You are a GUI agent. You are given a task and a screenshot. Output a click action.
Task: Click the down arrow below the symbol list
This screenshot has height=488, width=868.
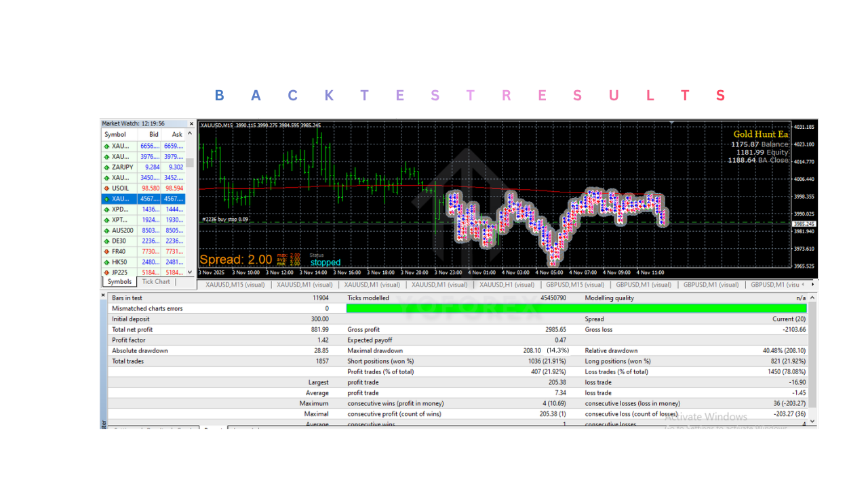(x=191, y=272)
